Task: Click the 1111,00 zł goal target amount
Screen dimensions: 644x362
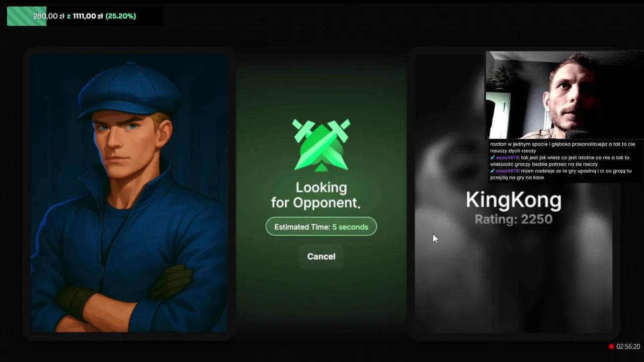Action: (88, 16)
